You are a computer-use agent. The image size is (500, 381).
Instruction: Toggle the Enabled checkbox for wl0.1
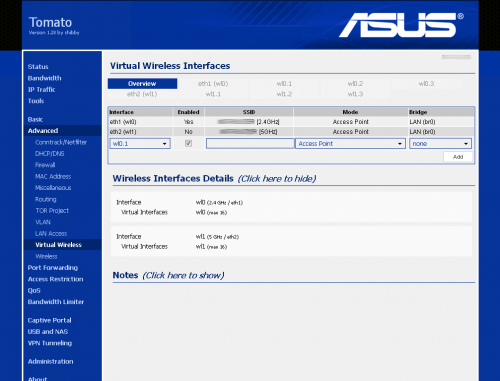click(188, 143)
